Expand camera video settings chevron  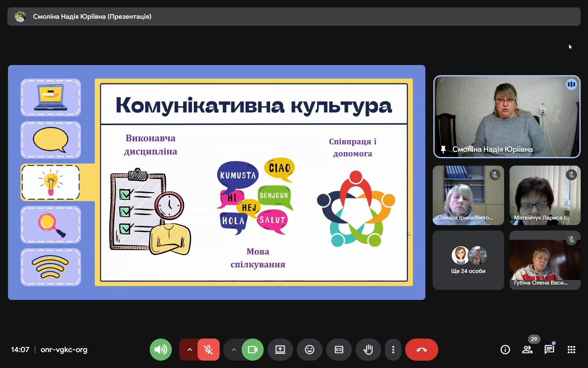click(x=234, y=350)
